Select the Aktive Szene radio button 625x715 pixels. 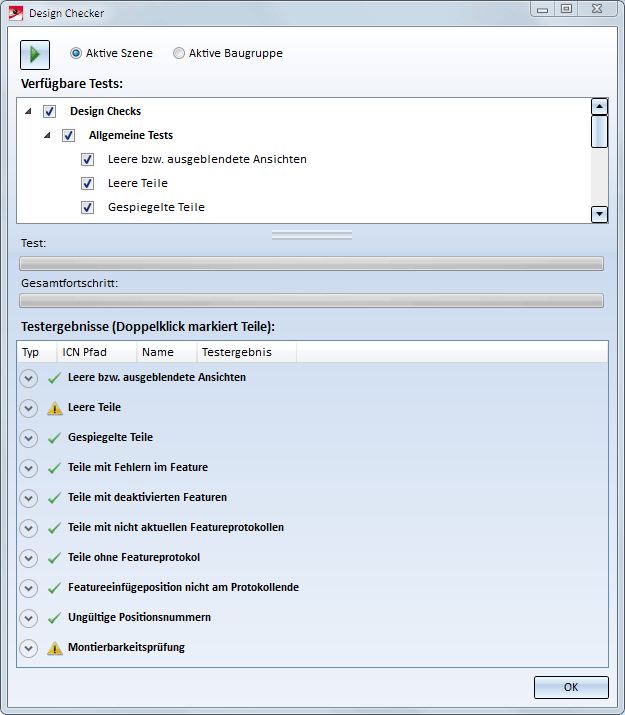[76, 53]
